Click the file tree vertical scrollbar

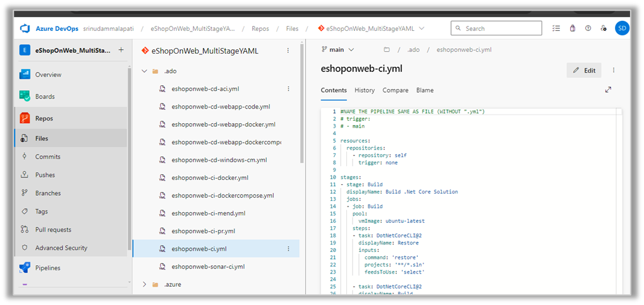pyautogui.click(x=302, y=103)
